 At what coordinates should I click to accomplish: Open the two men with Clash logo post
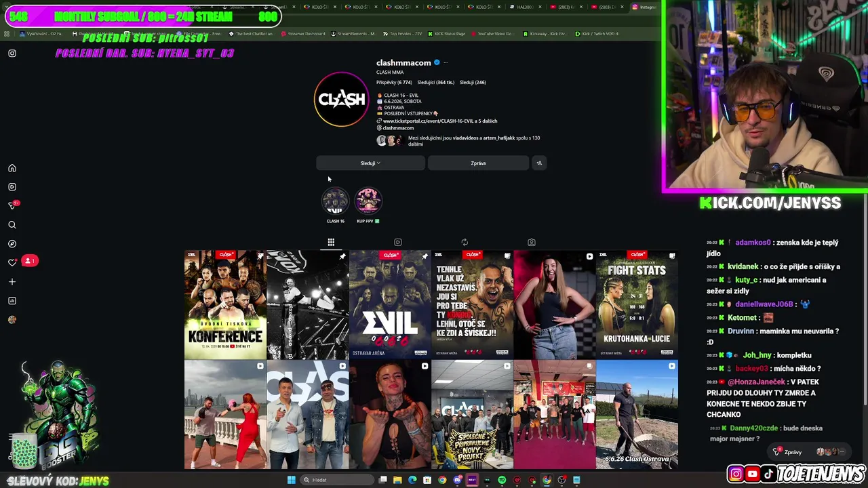pyautogui.click(x=307, y=415)
